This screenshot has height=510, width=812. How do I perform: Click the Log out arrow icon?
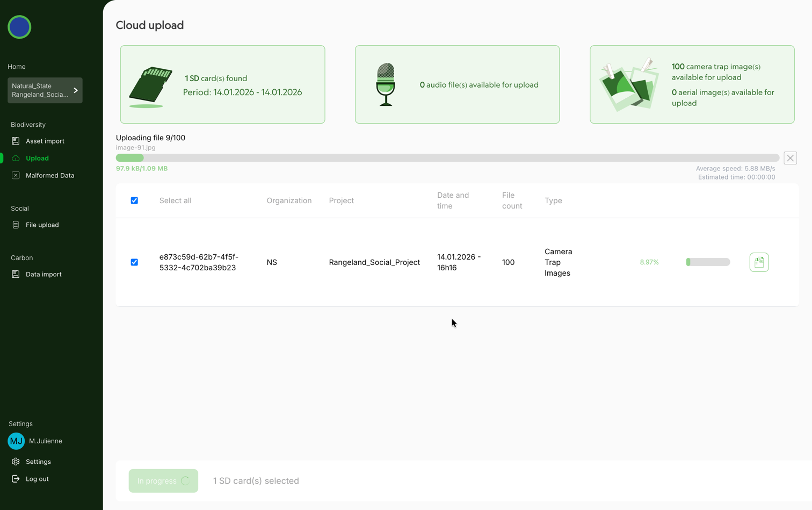(x=16, y=479)
